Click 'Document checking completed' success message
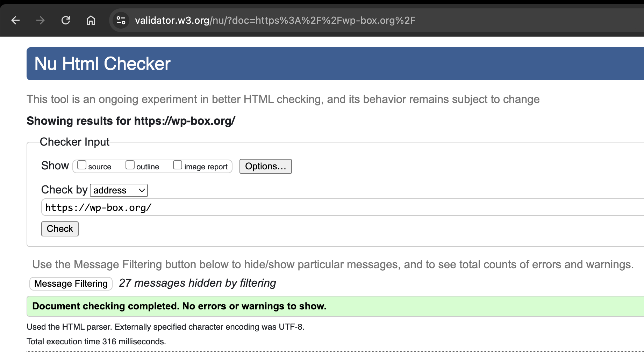The height and width of the screenshot is (352, 644). (335, 306)
